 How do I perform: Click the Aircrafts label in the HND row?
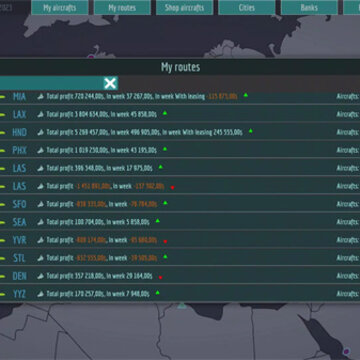pos(348,132)
